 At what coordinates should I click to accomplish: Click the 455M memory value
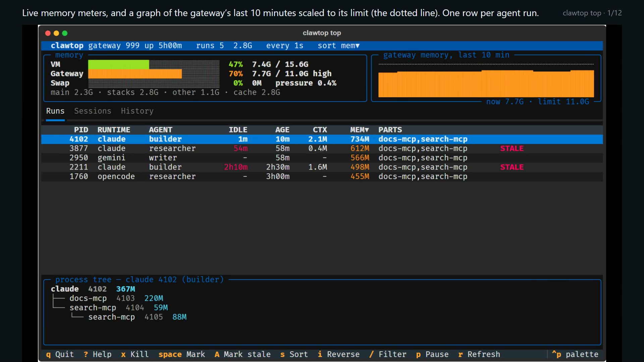(x=360, y=177)
